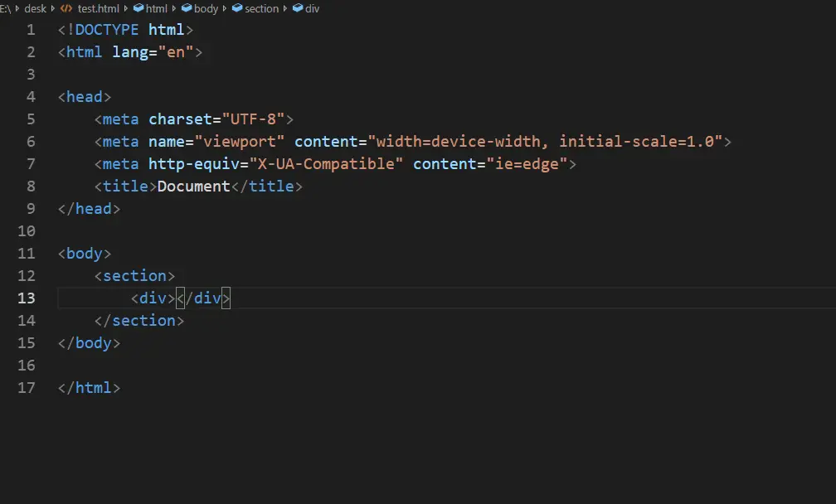Click the closing section tag
Viewport: 836px width, 504px height.
139,321
